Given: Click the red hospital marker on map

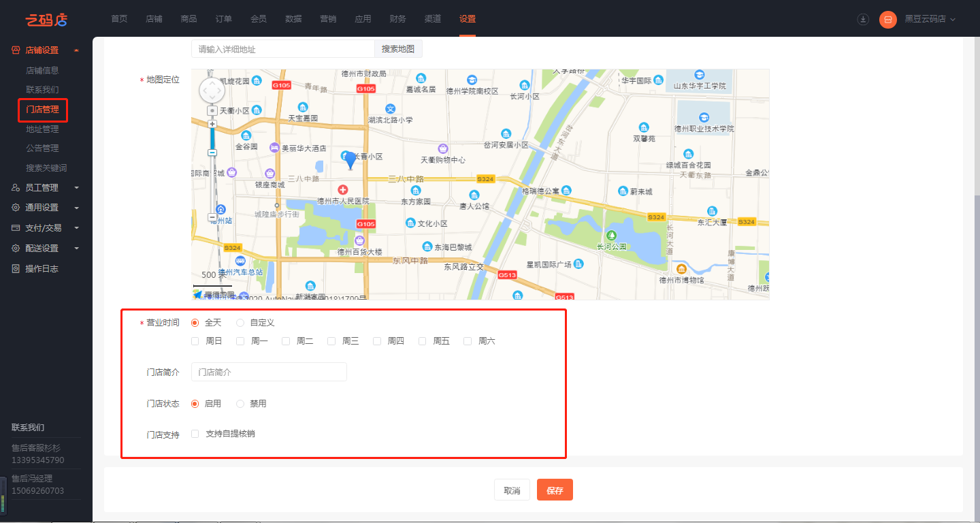Looking at the screenshot, I should [x=342, y=189].
